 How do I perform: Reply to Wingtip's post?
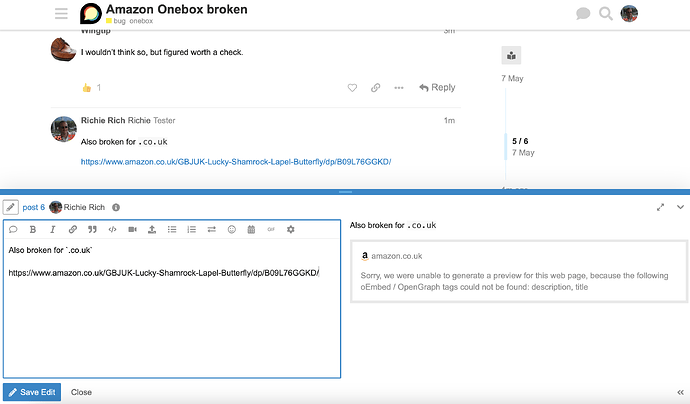coord(437,88)
